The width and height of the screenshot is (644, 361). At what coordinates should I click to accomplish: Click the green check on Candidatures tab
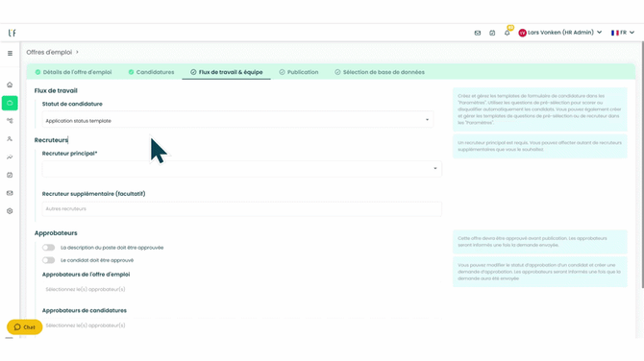(x=131, y=72)
